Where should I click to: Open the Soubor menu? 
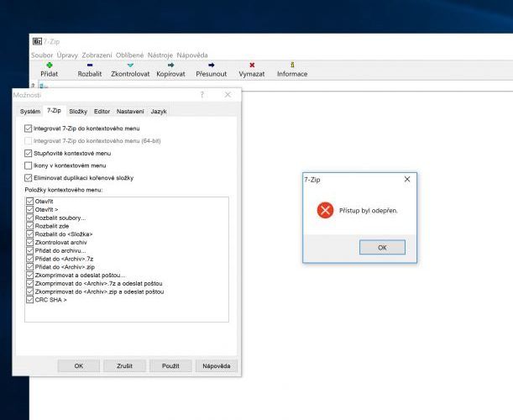[x=42, y=55]
